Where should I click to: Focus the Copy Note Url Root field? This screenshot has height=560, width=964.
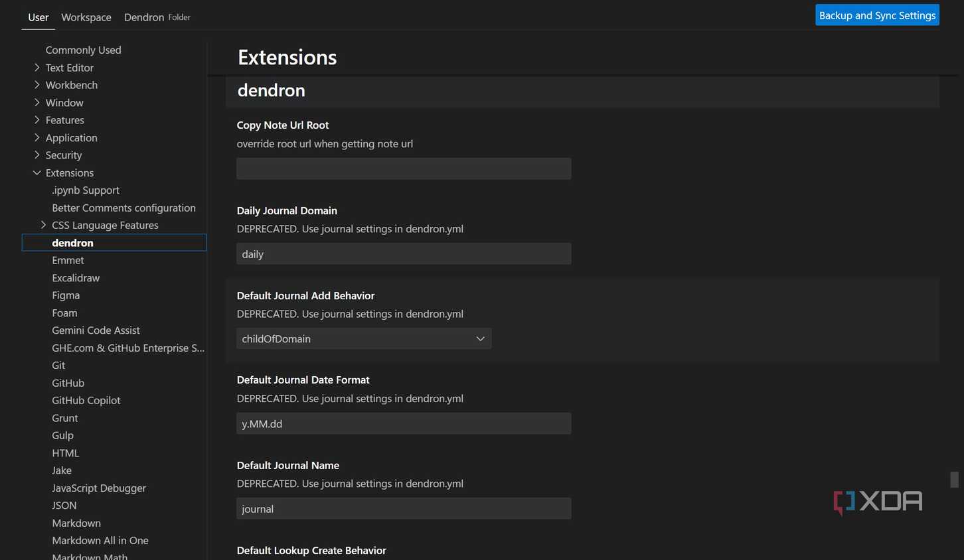click(x=404, y=169)
